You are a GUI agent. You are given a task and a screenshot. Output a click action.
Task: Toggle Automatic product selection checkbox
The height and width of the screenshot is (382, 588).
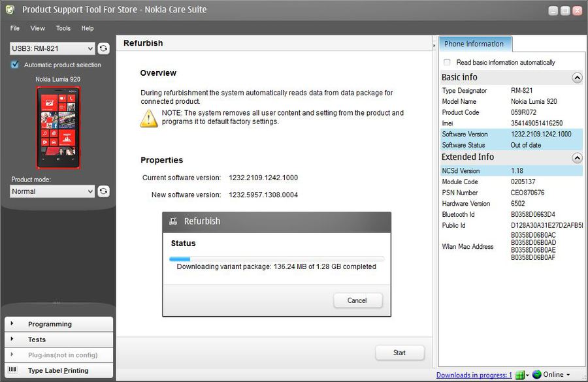15,65
